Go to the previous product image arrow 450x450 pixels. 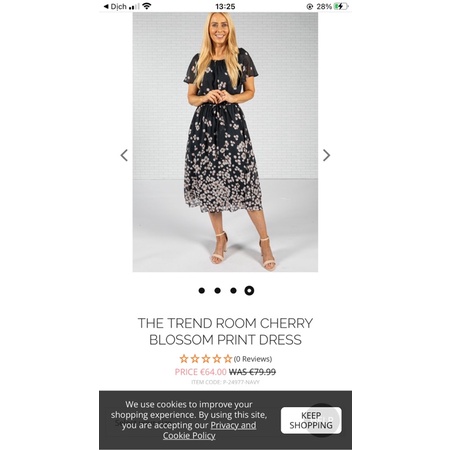[x=124, y=155]
